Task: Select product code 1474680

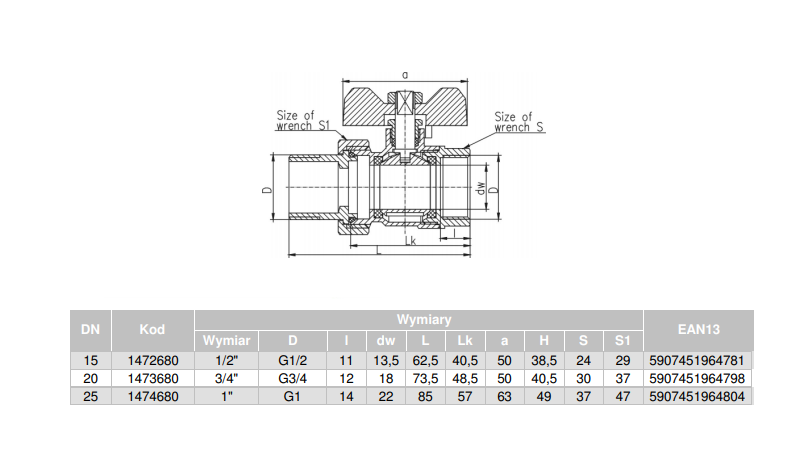Action: 151,396
